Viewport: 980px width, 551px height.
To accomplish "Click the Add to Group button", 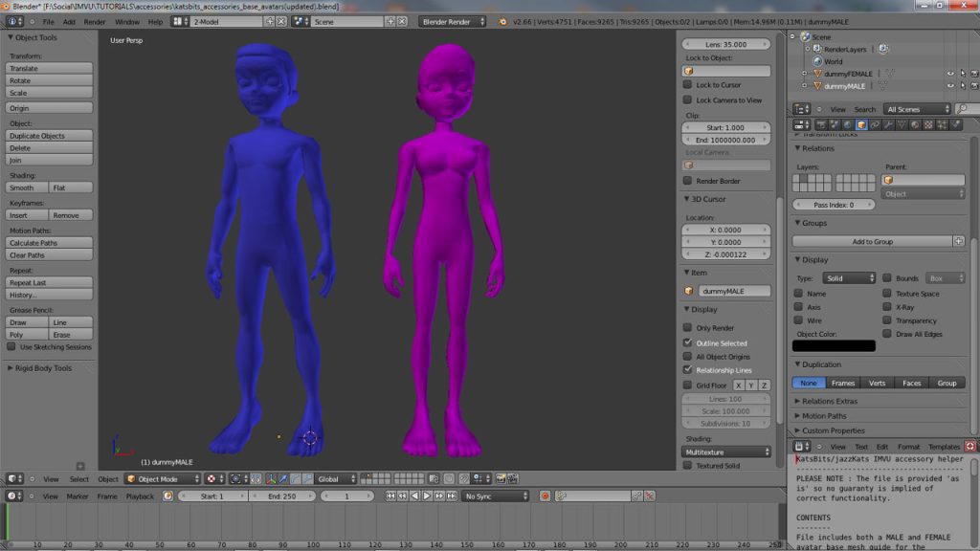I will [876, 239].
